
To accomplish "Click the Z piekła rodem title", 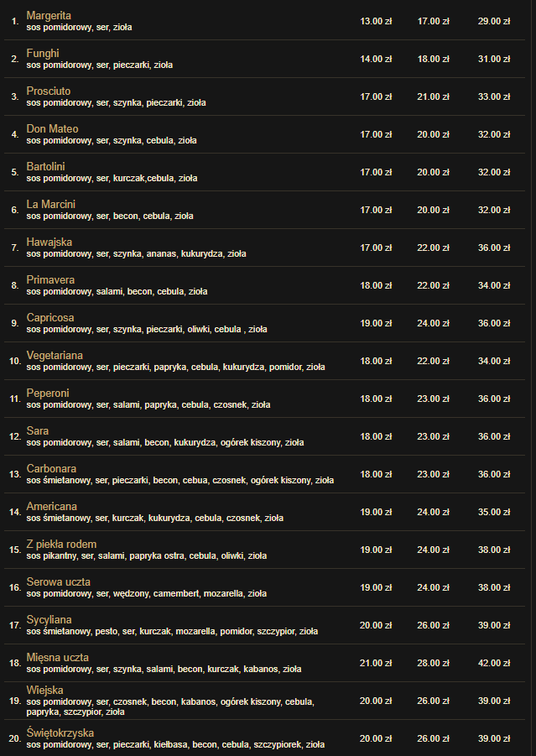I will click(61, 545).
